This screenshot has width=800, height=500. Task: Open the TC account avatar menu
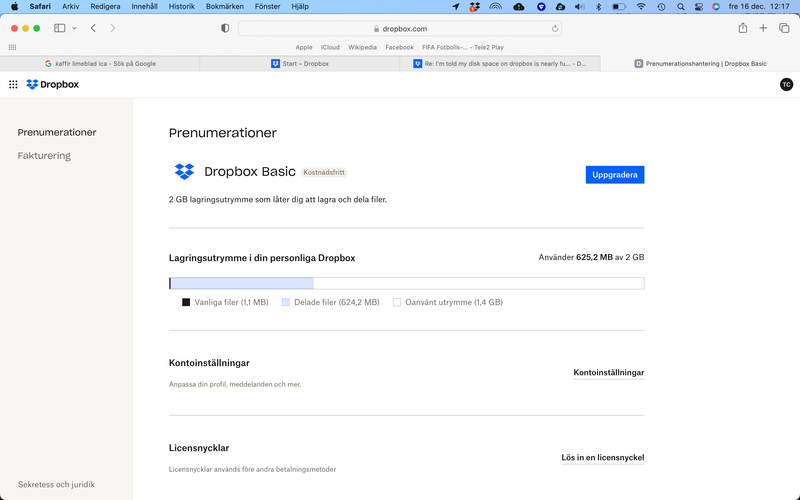pyautogui.click(x=786, y=85)
